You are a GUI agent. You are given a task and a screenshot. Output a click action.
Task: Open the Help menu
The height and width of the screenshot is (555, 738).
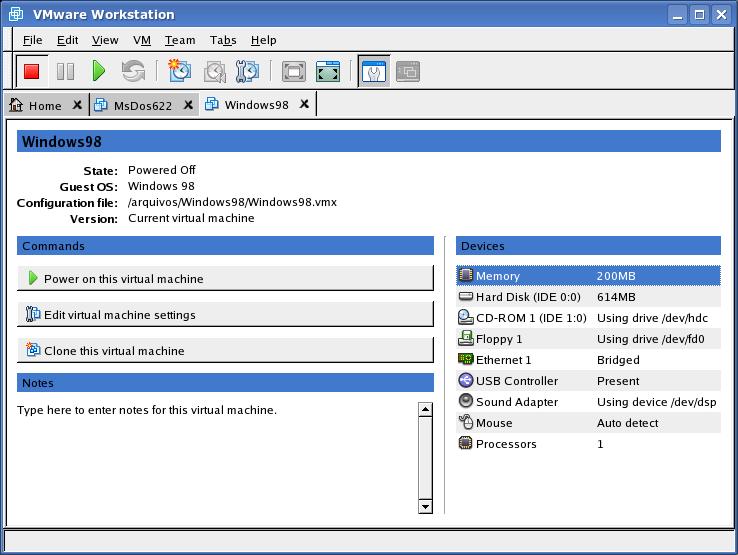click(x=264, y=40)
